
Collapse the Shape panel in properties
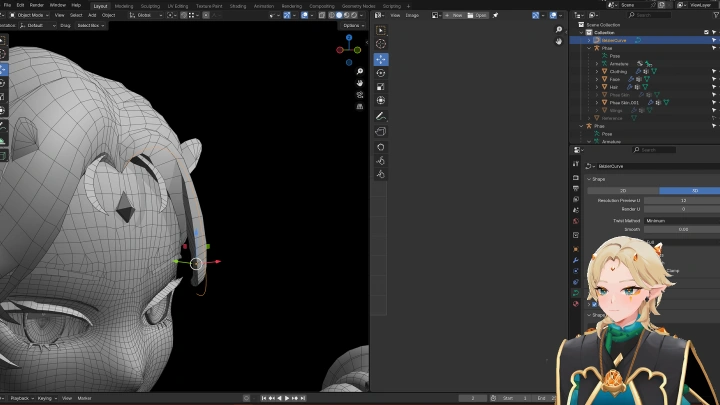pos(589,179)
